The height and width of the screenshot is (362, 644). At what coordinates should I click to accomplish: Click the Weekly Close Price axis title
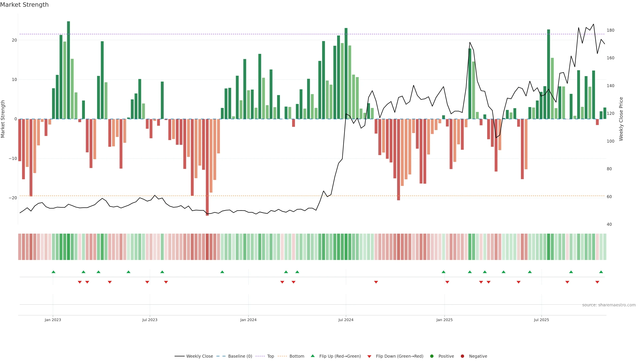[621, 119]
